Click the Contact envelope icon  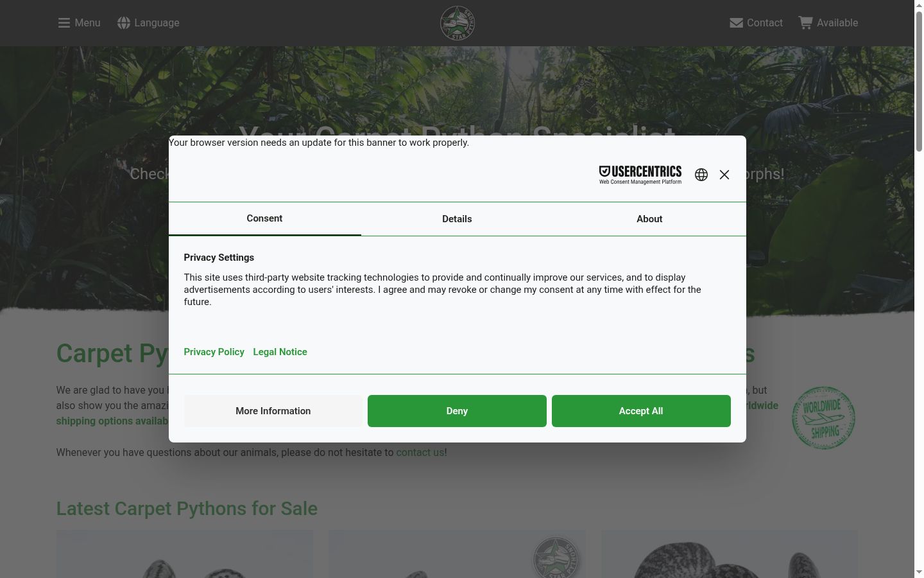(x=736, y=23)
